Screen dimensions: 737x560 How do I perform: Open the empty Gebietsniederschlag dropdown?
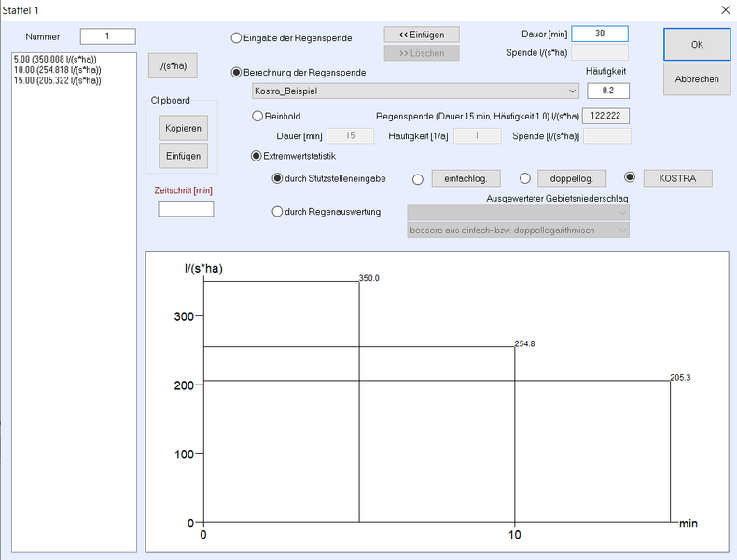coord(518,213)
